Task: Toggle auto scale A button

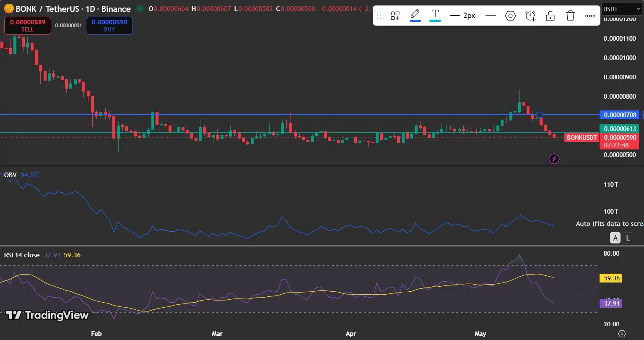Action: (615, 238)
